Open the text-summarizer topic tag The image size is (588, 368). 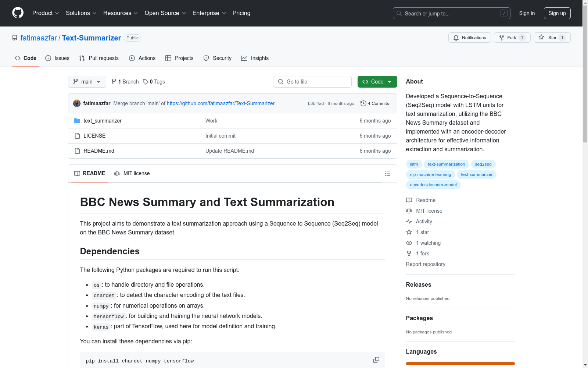477,174
